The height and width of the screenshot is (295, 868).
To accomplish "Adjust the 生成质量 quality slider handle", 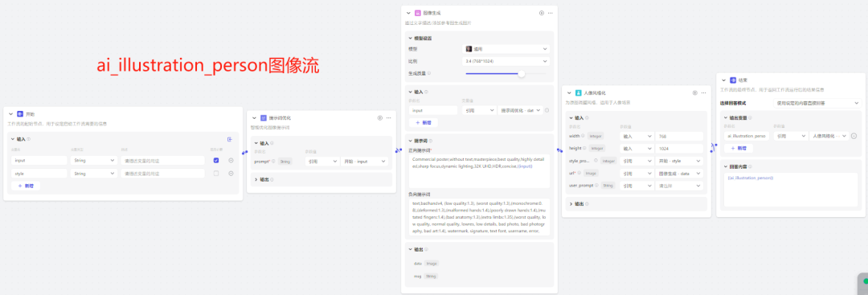I will 522,74.
